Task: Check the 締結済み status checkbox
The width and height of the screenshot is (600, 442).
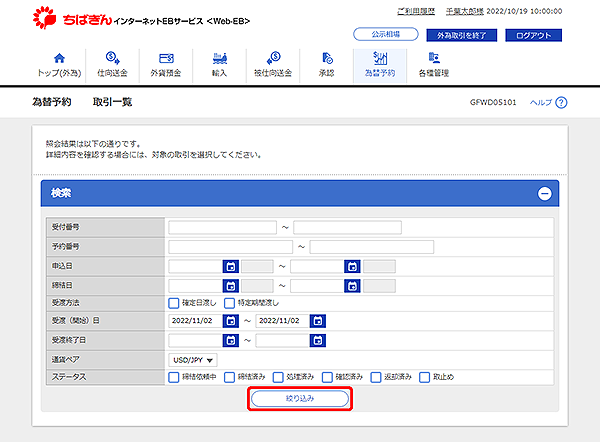Action: (229, 377)
